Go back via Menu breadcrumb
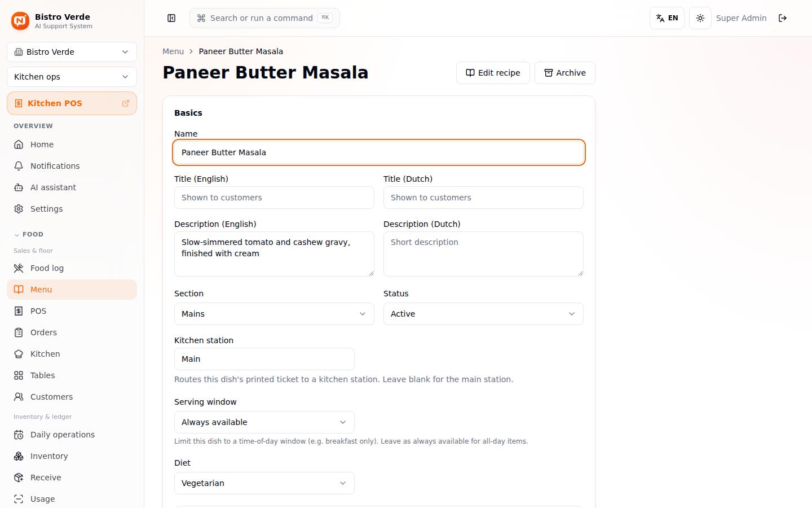 pyautogui.click(x=173, y=51)
